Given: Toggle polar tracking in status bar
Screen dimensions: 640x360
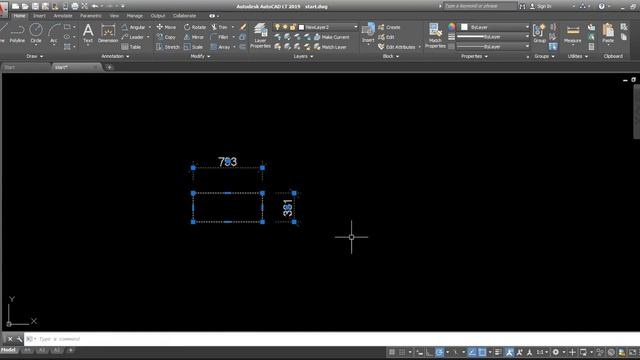Looking at the screenshot, I should pos(439,352).
